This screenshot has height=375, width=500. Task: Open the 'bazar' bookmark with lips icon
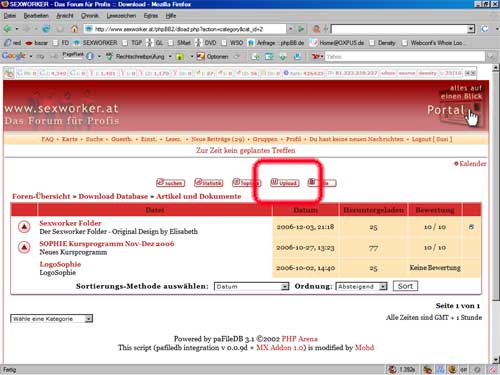37,43
